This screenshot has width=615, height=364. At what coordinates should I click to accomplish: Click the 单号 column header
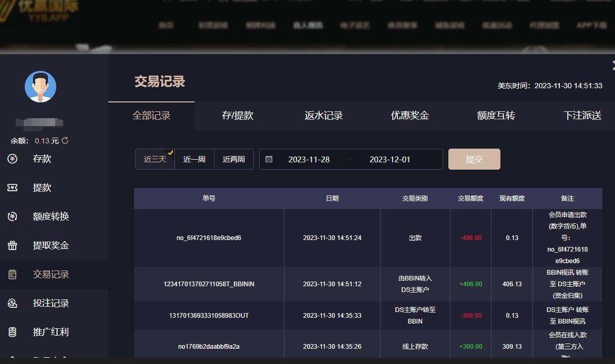pos(209,198)
